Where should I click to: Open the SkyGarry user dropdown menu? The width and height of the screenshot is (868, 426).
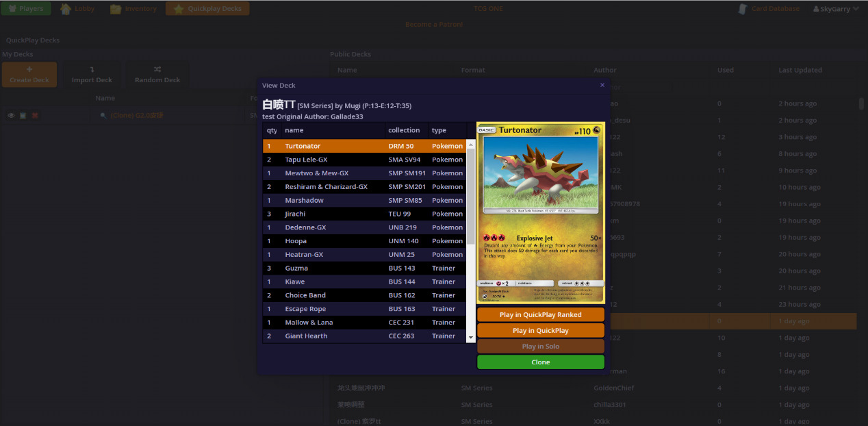pos(835,9)
